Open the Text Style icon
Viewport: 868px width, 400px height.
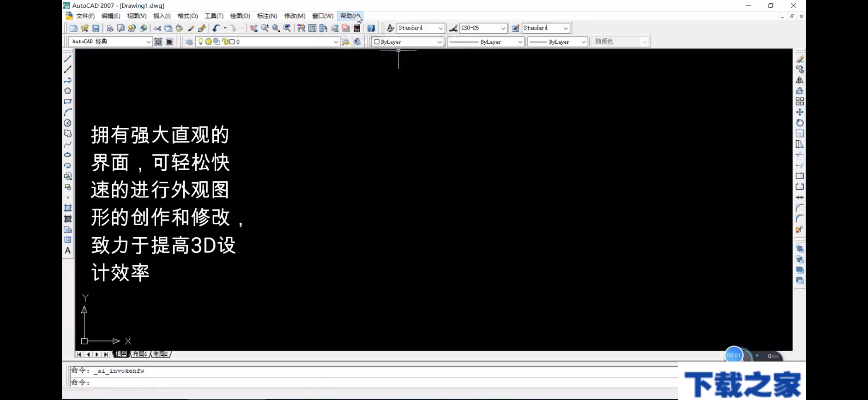pos(391,28)
